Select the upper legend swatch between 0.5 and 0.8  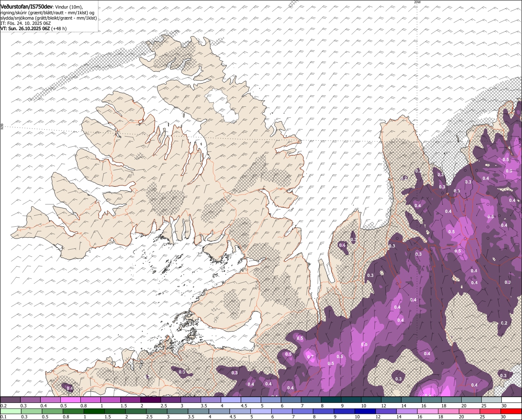click(x=70, y=400)
